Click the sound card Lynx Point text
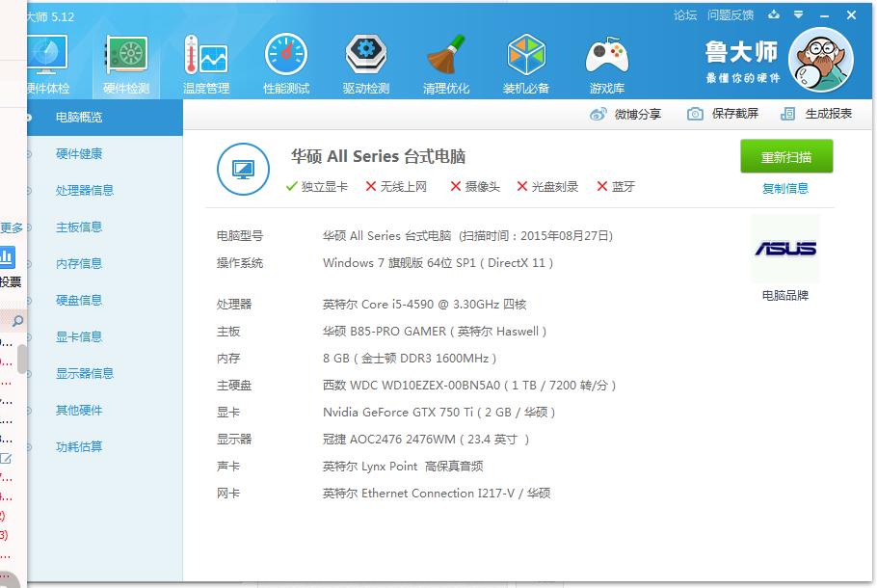This screenshot has width=877, height=588. pos(403,466)
